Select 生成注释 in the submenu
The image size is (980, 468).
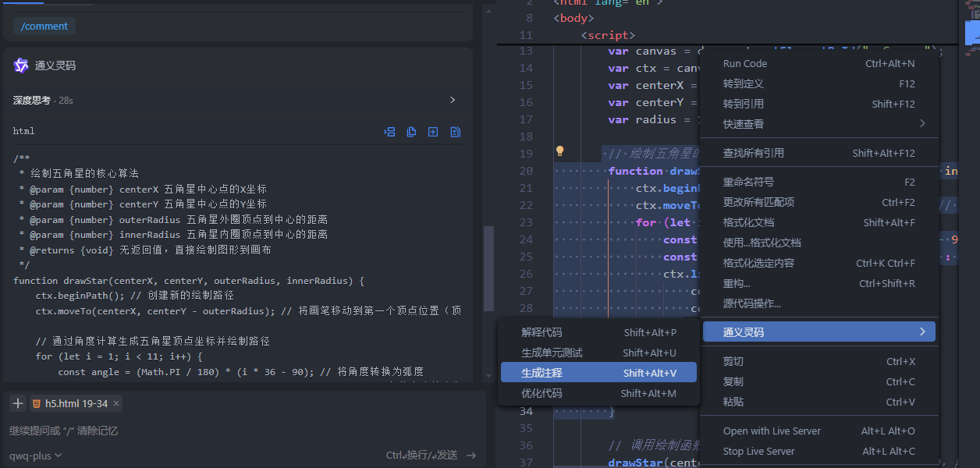598,373
